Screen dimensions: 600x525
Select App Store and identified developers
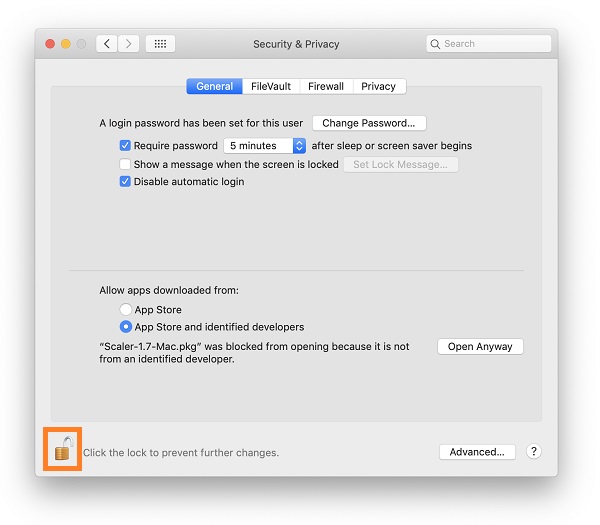126,327
